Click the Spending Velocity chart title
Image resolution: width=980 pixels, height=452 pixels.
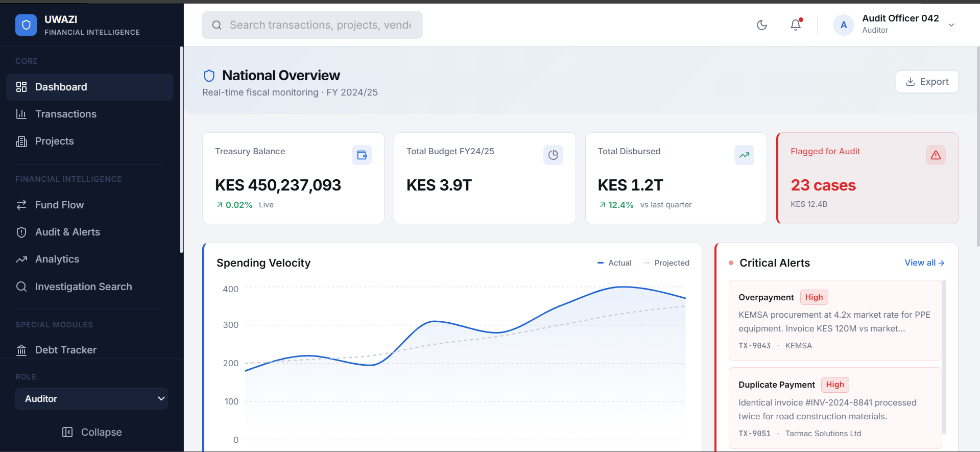tap(264, 263)
